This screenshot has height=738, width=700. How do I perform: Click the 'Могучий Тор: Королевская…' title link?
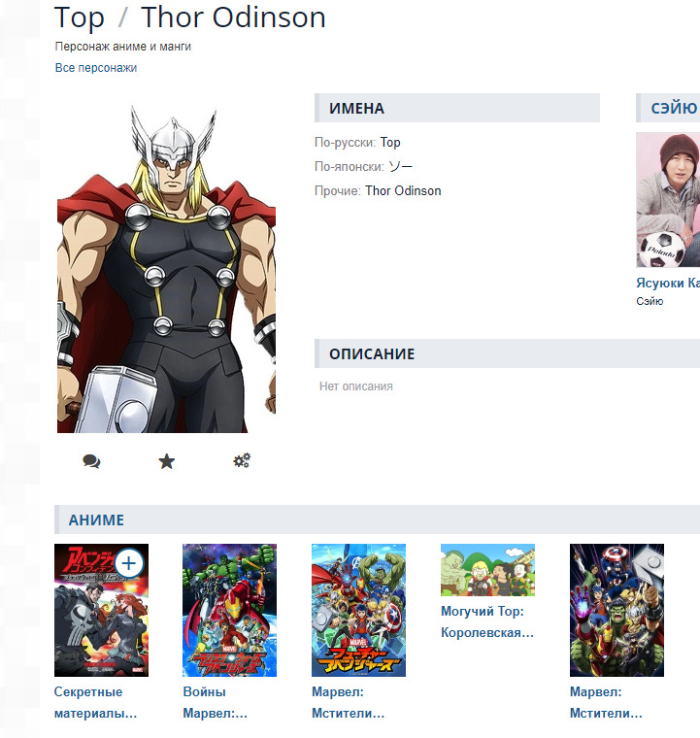click(x=487, y=621)
